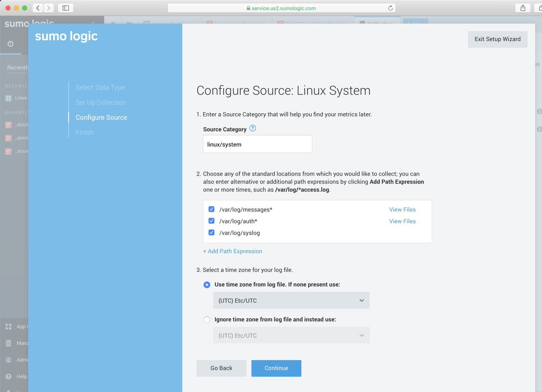The width and height of the screenshot is (542, 392).
Task: Go to Set Up Collection step
Action: point(100,102)
